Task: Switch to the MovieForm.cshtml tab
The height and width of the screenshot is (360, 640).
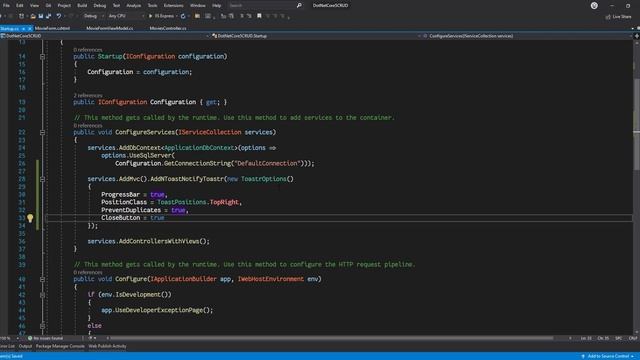Action: pos(52,29)
